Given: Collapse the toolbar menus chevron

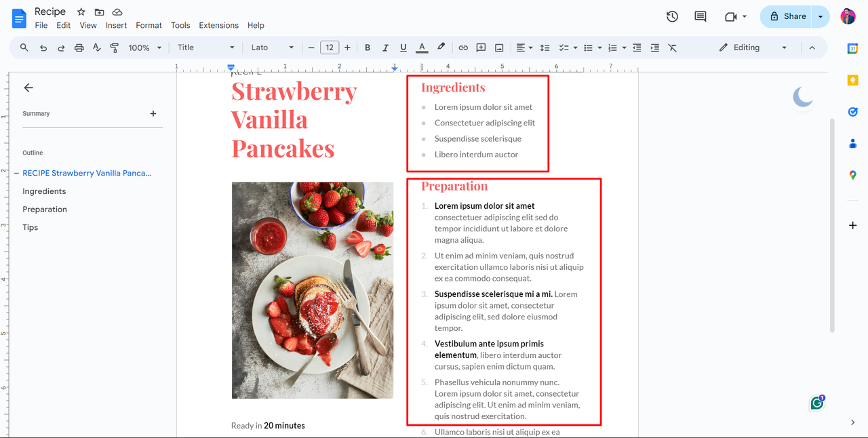Looking at the screenshot, I should click(812, 47).
